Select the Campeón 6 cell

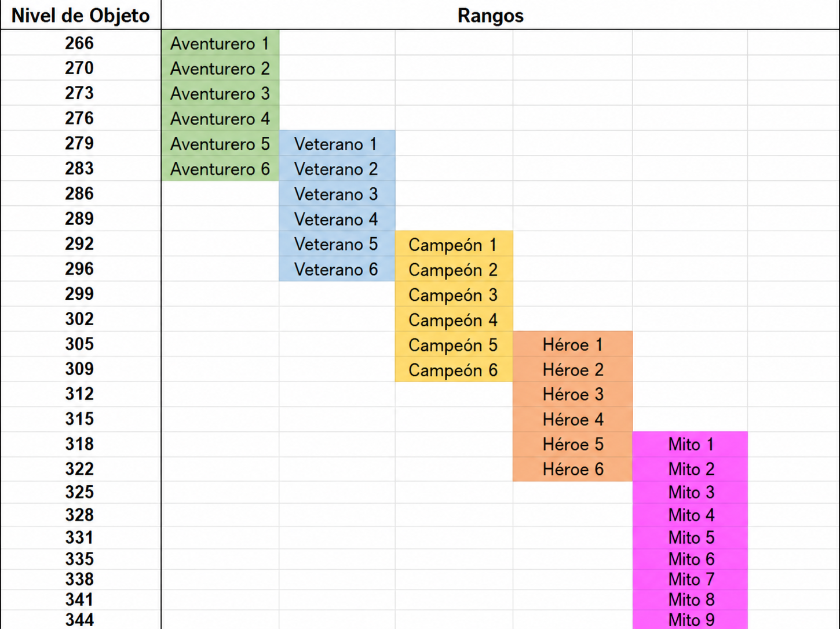[454, 369]
